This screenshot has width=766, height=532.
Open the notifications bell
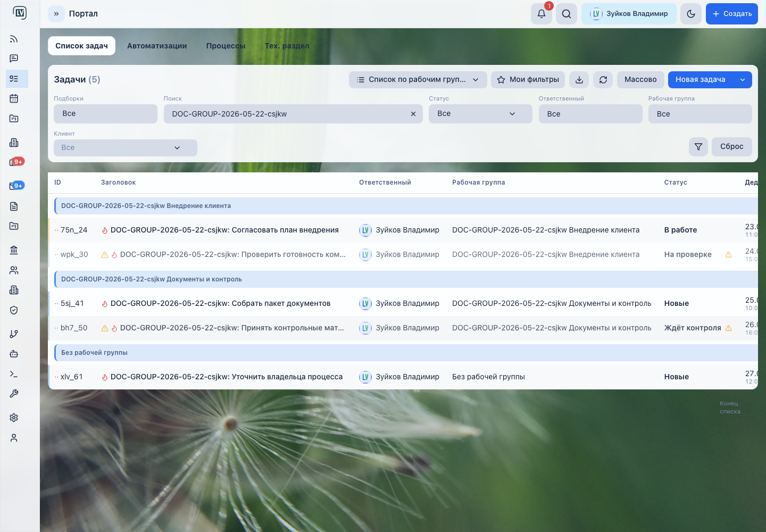coord(541,14)
